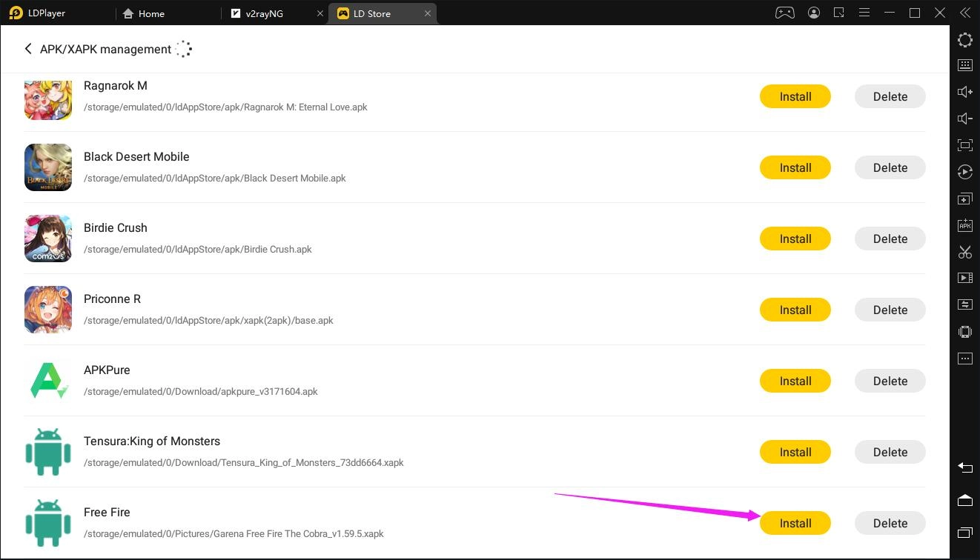Click the shake device icon
The image size is (980, 560).
(964, 331)
